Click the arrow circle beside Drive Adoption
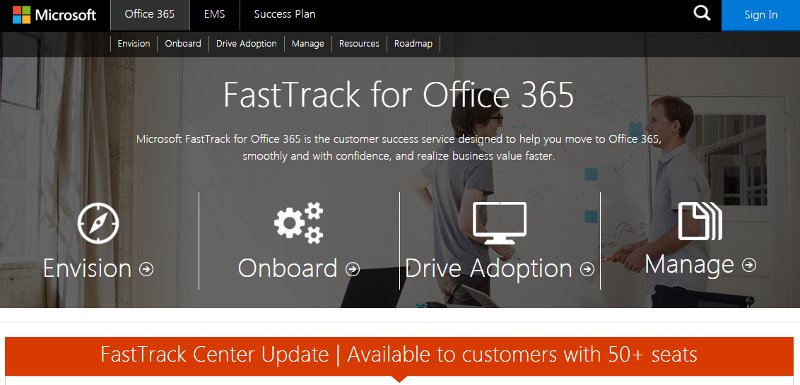Viewport: 800px width, 385px height. tap(587, 269)
